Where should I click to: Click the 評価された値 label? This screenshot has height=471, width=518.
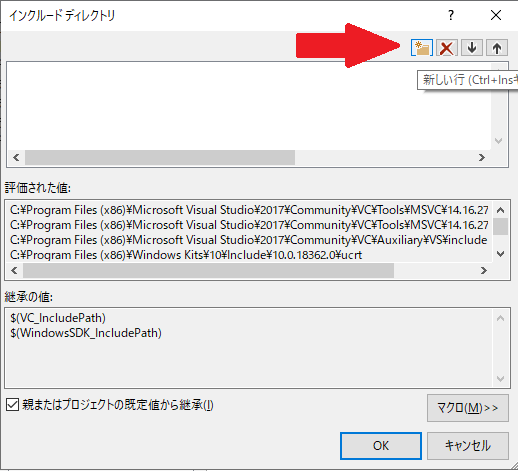[x=38, y=188]
